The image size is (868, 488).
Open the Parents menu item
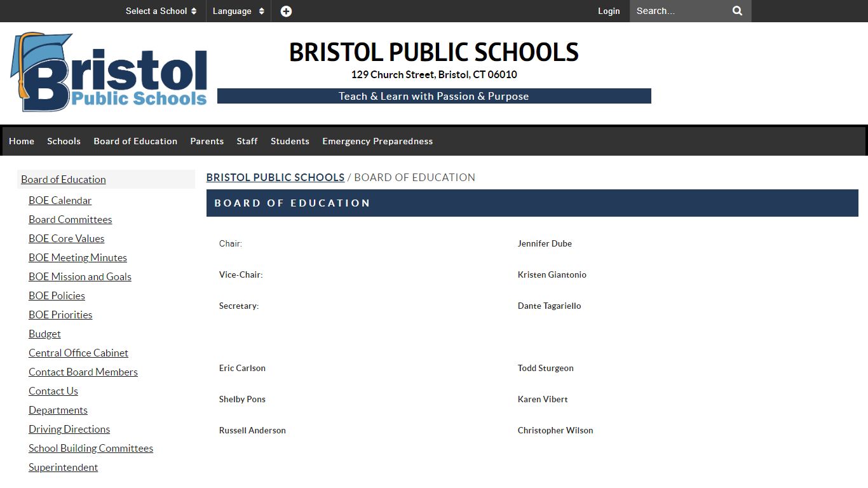(x=207, y=141)
